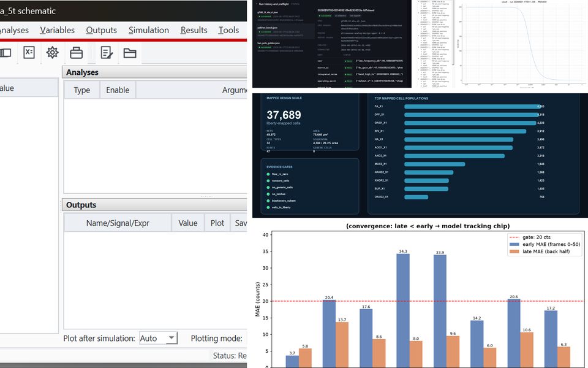
Task: Open the design variables (X=) tool
Action: click(29, 52)
